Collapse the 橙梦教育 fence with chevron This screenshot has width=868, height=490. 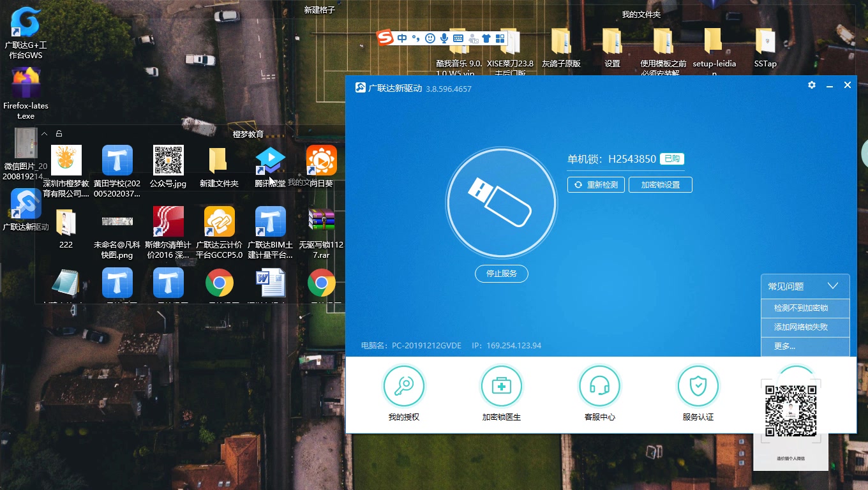tap(44, 133)
